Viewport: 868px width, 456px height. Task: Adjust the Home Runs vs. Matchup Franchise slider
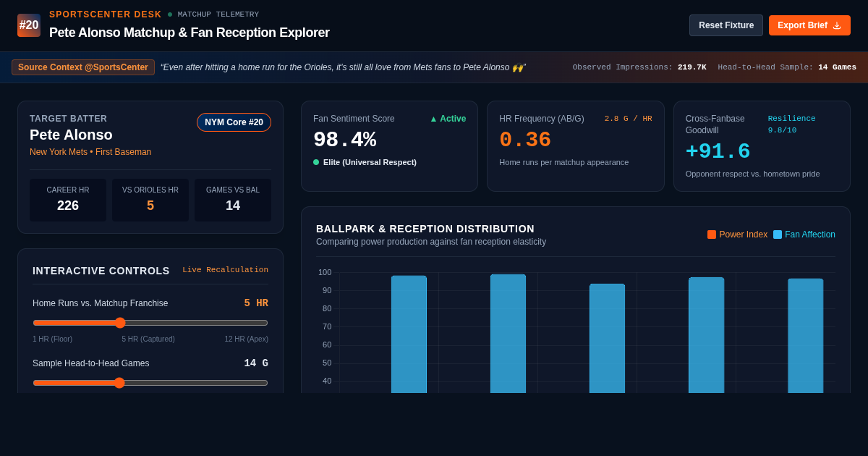point(150,323)
